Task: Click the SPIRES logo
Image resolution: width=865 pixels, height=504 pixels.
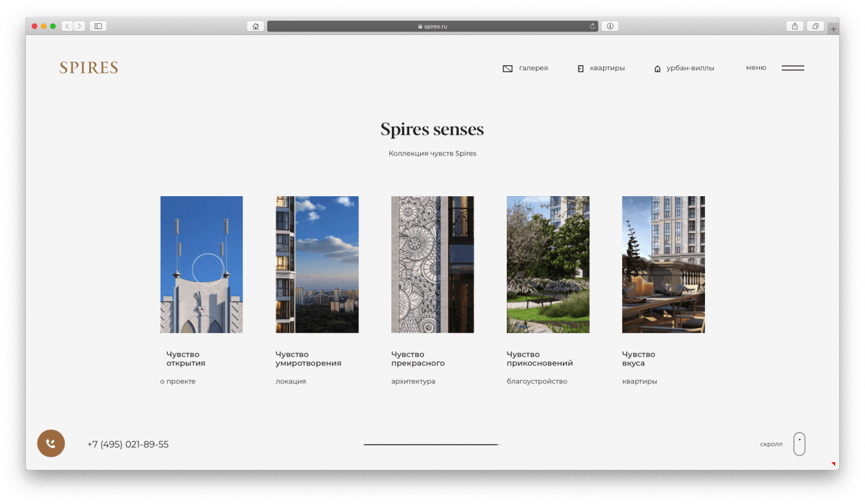Action: (89, 68)
